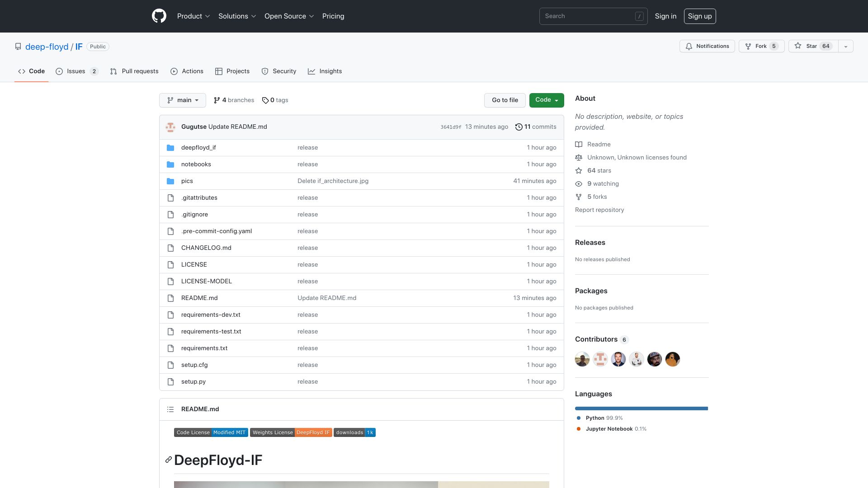868x488 pixels.
Task: Switch to the Pull requests tab
Action: [x=134, y=71]
